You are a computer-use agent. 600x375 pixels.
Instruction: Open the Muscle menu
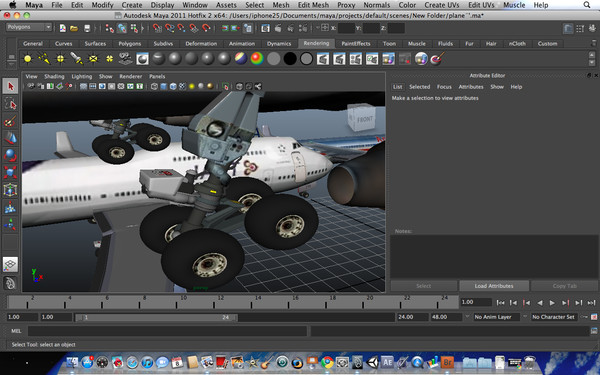click(514, 5)
